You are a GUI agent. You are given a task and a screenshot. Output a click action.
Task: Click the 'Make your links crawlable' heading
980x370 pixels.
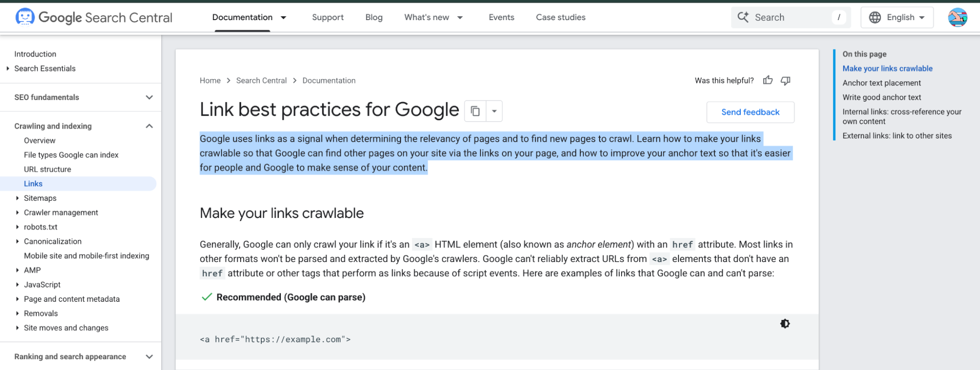tap(282, 213)
